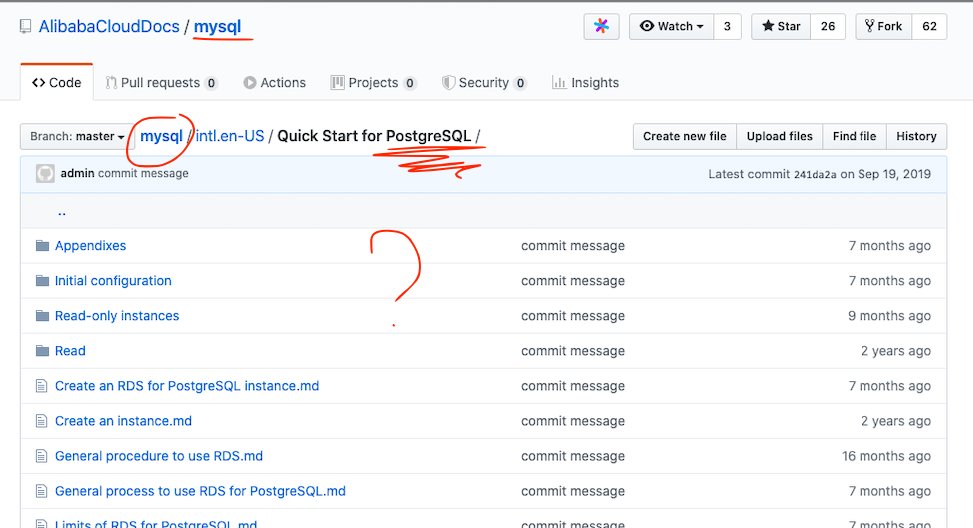The width and height of the screenshot is (973, 528).
Task: View the forks count 62
Action: click(x=929, y=26)
